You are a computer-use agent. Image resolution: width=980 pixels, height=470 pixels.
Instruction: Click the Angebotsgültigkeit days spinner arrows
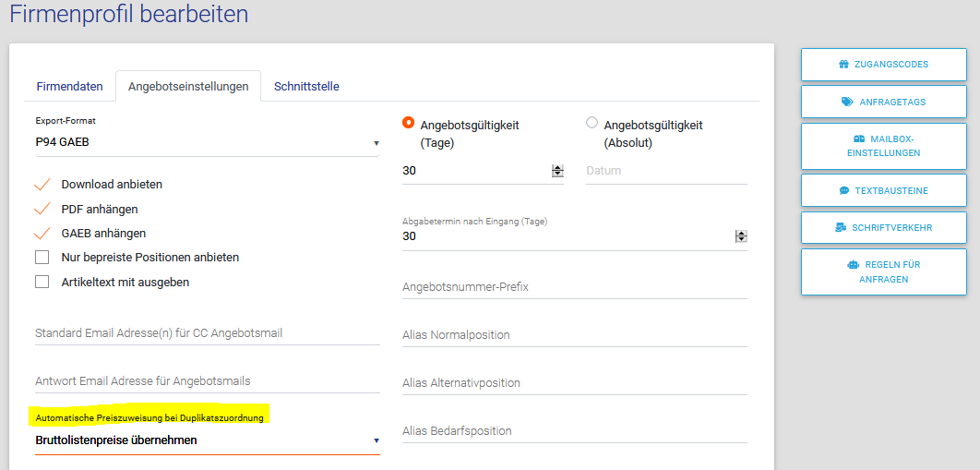click(x=557, y=171)
